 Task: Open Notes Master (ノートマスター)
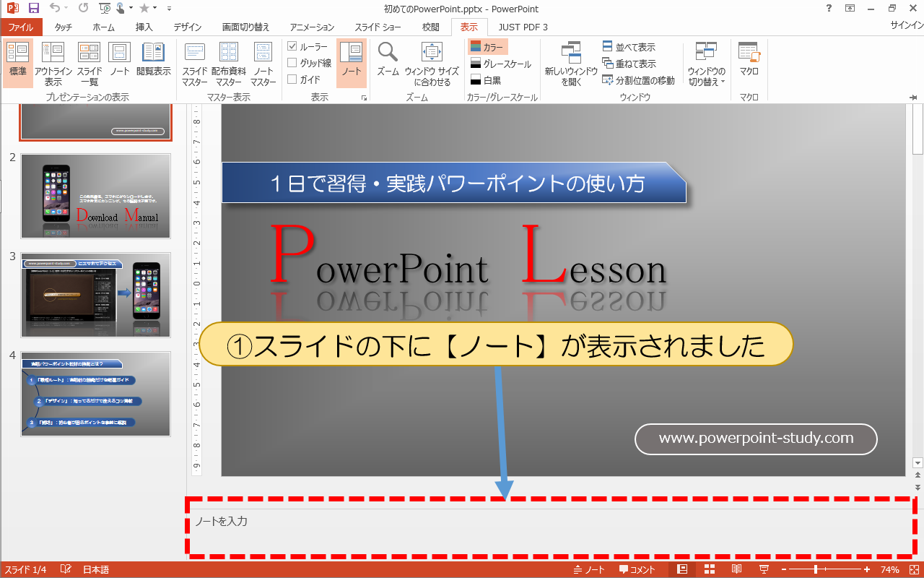coord(263,63)
